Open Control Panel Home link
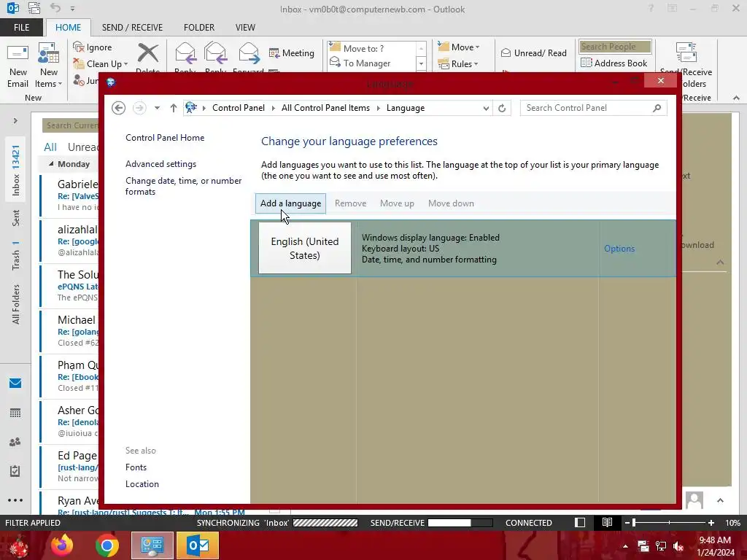The width and height of the screenshot is (747, 560). [165, 138]
